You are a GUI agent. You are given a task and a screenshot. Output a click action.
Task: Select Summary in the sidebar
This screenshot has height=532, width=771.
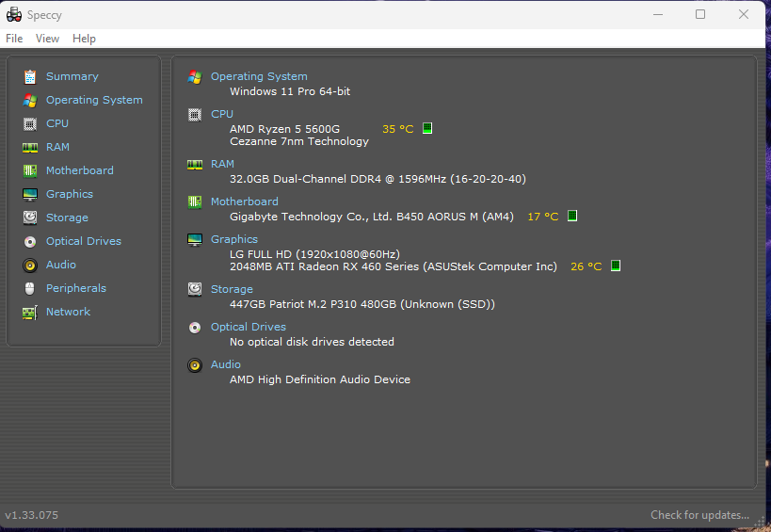(72, 76)
